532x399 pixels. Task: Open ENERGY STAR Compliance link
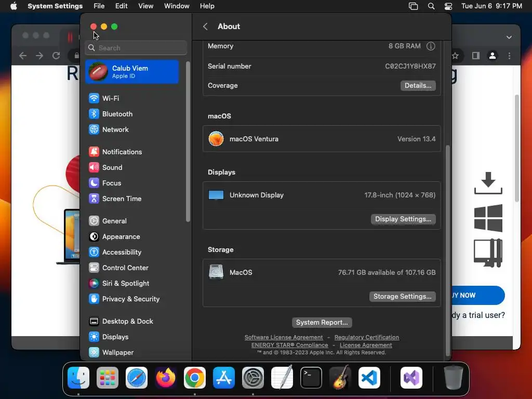[x=290, y=345]
